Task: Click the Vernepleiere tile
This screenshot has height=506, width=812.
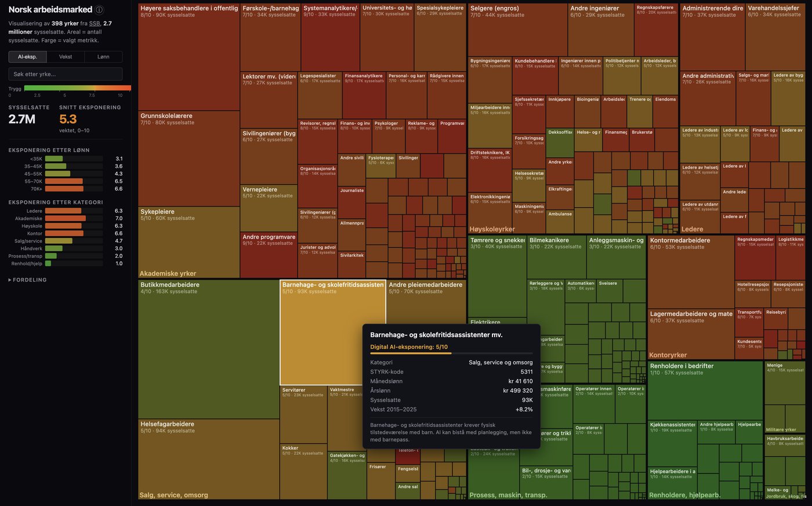Action: click(269, 208)
